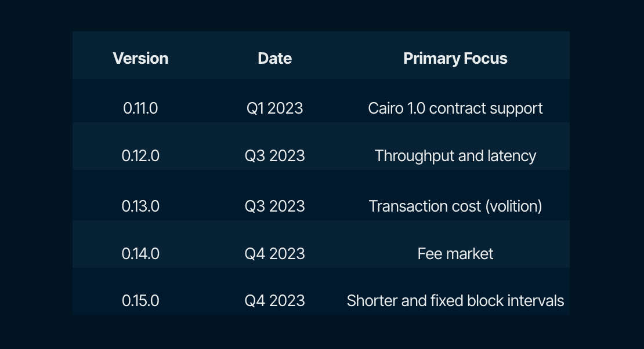The width and height of the screenshot is (644, 349).
Task: Select the version 0.11.0 cell
Action: 140,108
